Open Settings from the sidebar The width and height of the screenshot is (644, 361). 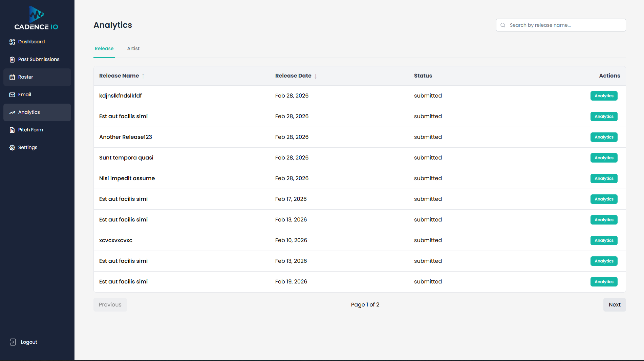coord(37,148)
